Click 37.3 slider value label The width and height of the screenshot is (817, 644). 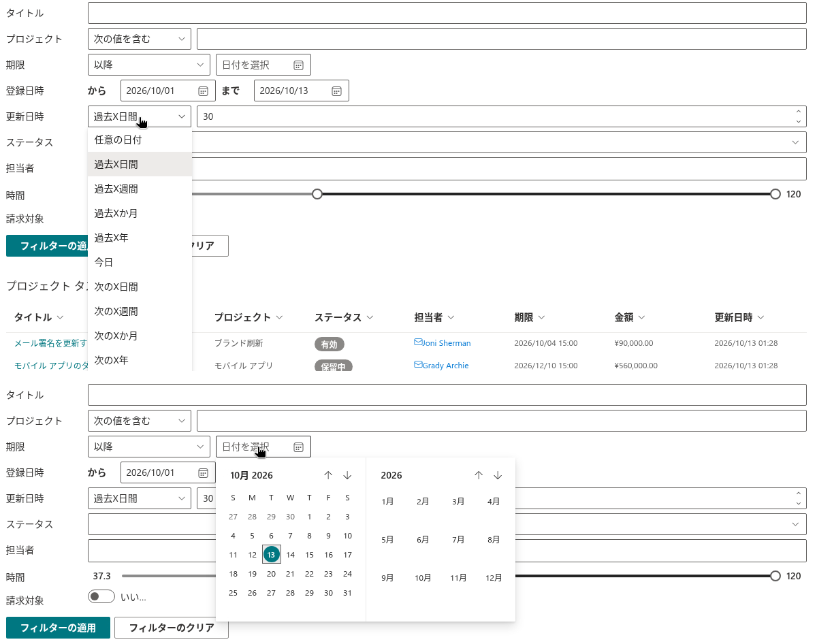point(102,576)
